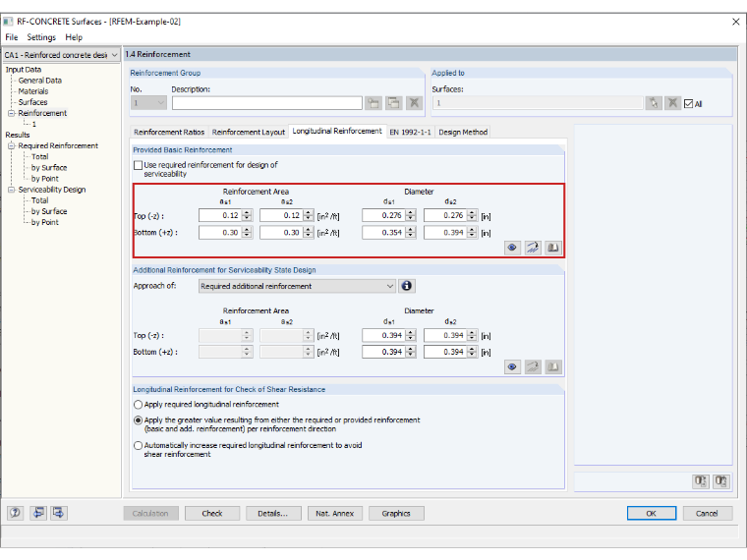Switch to the Reinforcement Ratios tab
The width and height of the screenshot is (747, 560).
tap(169, 132)
